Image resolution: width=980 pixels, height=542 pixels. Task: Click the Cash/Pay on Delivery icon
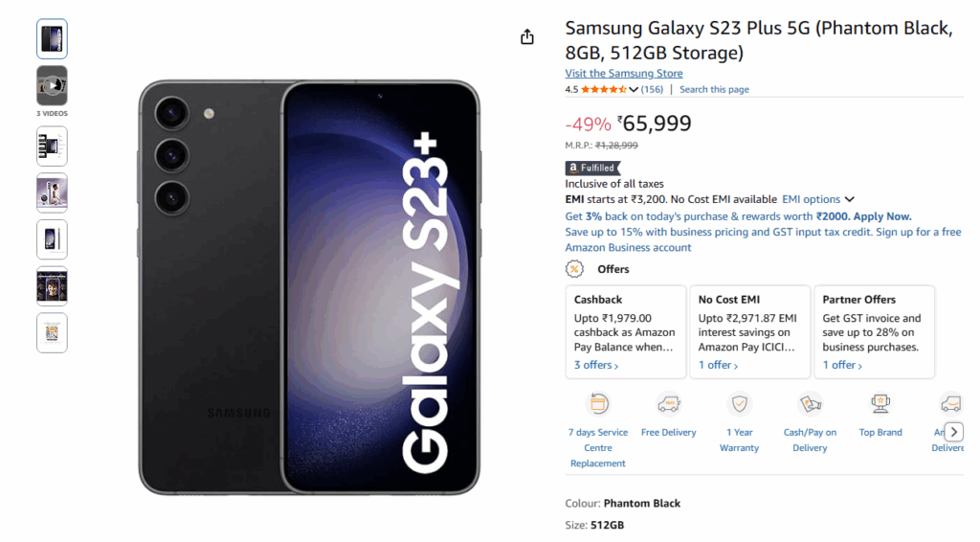click(x=810, y=404)
